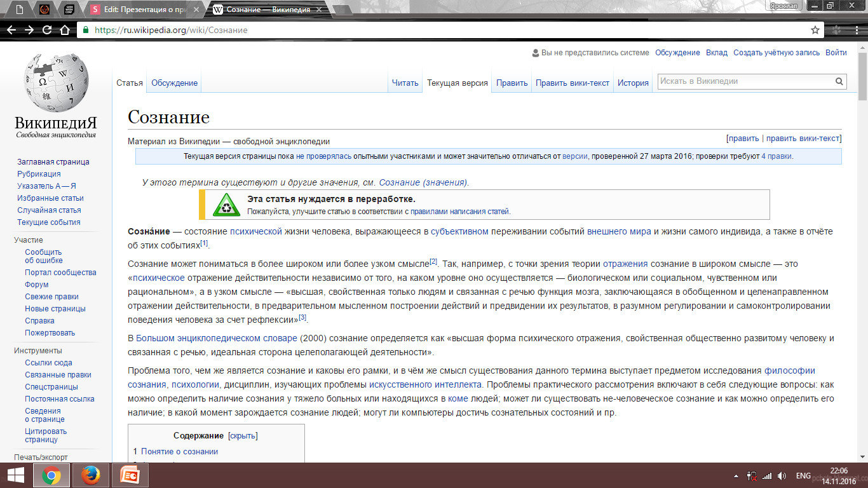Click the '4 правки' link in notice
The height and width of the screenshot is (488, 868).
pyautogui.click(x=776, y=156)
